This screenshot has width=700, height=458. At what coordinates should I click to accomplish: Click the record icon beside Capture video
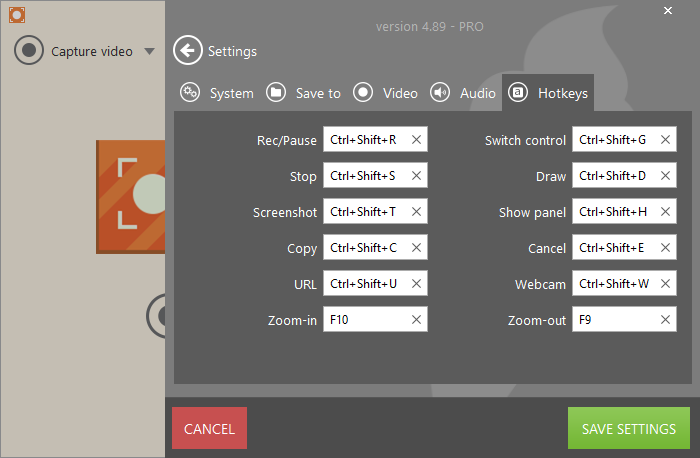(x=29, y=51)
